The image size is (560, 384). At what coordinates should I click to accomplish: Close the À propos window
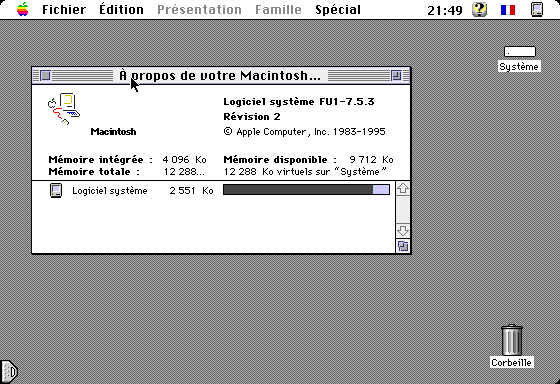point(45,75)
